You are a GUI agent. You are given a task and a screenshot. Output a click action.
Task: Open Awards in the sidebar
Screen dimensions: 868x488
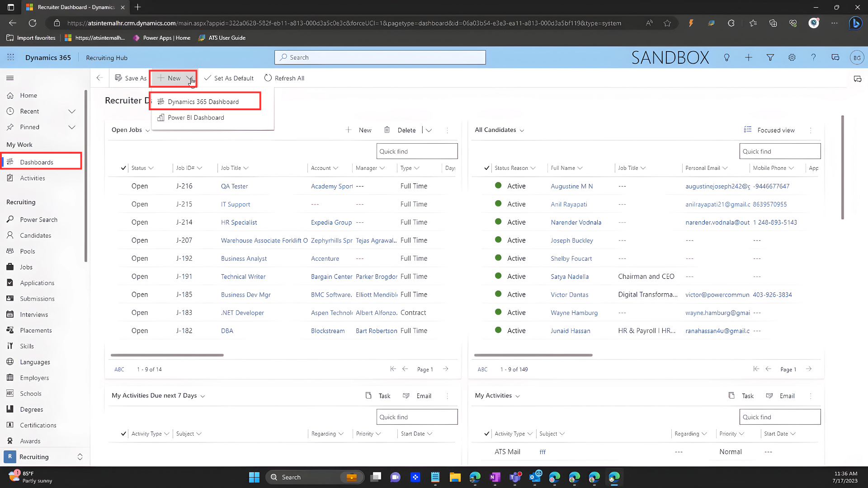30,441
